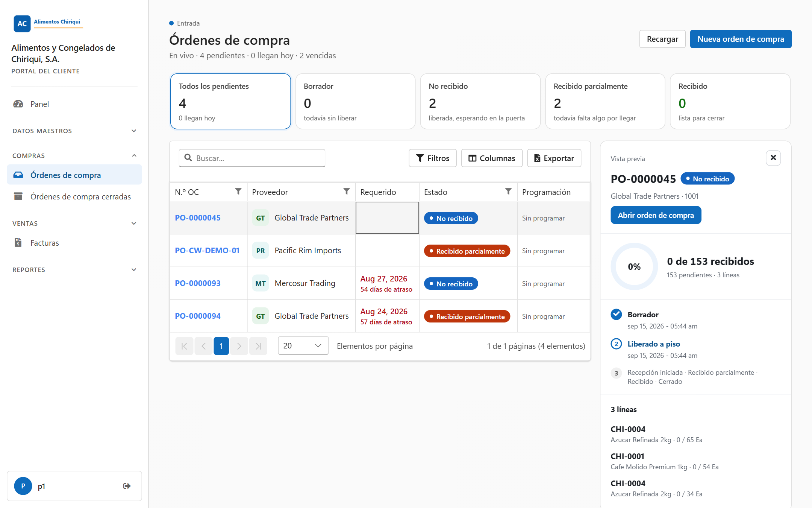Click Nueva orden de compra button
The width and height of the screenshot is (812, 508).
(x=741, y=39)
